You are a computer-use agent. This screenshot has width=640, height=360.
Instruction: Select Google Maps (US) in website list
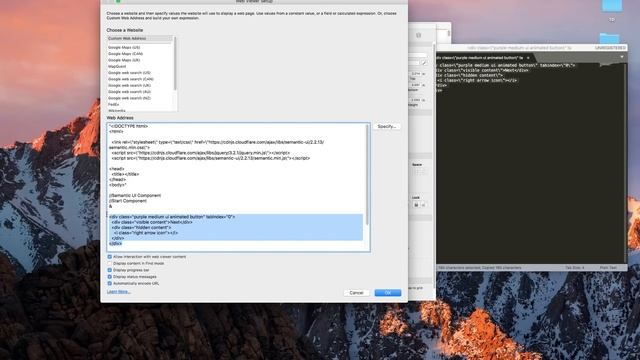124,47
